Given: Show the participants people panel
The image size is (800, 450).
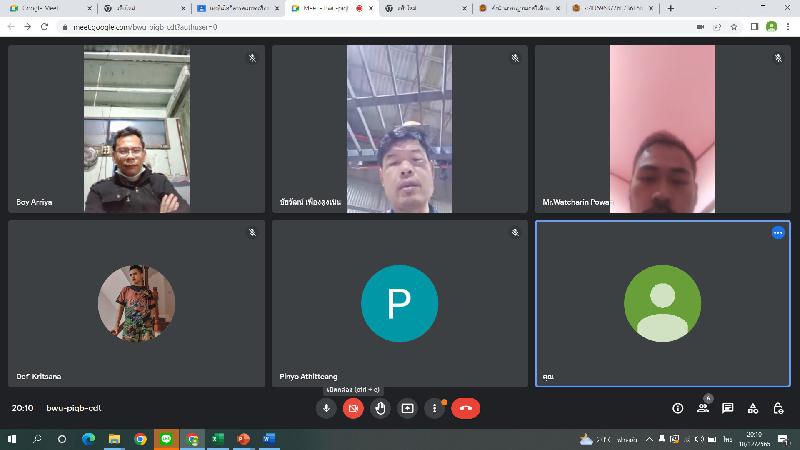Looking at the screenshot, I should click(x=703, y=408).
